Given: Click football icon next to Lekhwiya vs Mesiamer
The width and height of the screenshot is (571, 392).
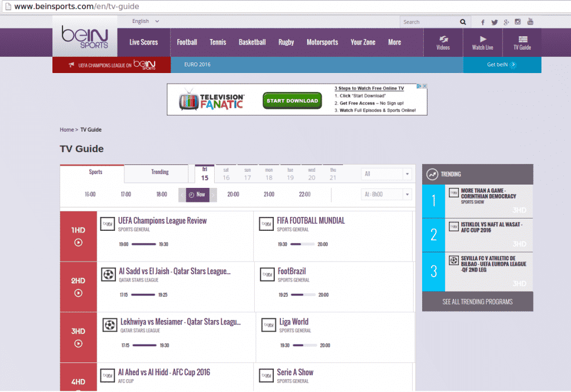Looking at the screenshot, I should (110, 325).
